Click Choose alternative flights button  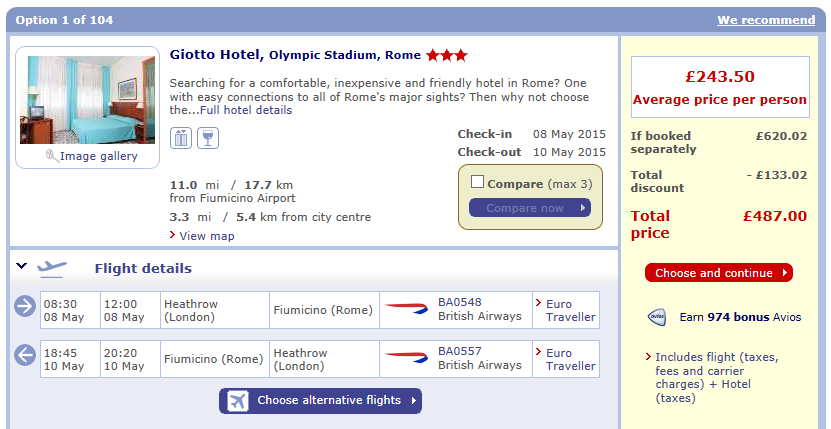click(320, 401)
